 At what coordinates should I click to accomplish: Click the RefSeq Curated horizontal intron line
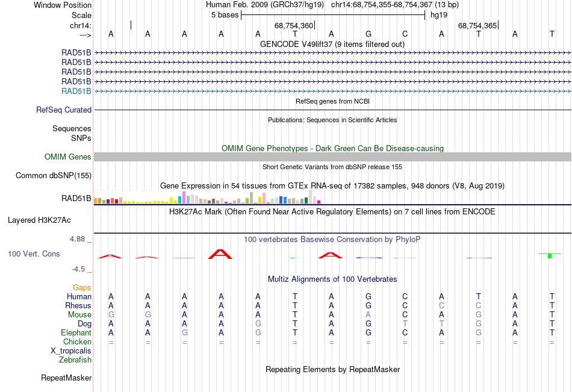point(333,110)
